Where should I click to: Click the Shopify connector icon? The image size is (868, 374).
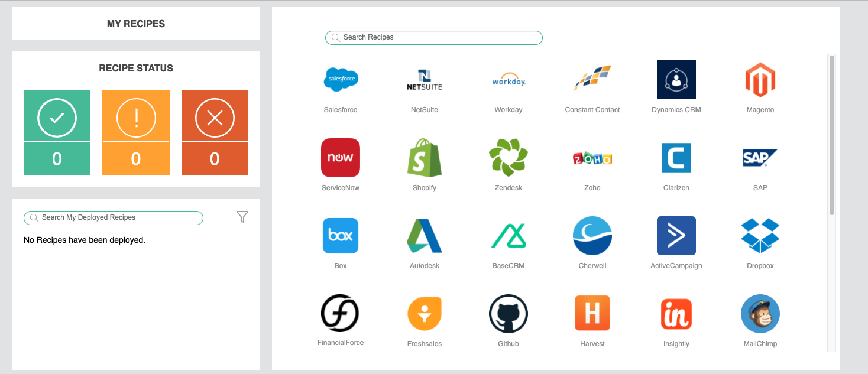424,157
